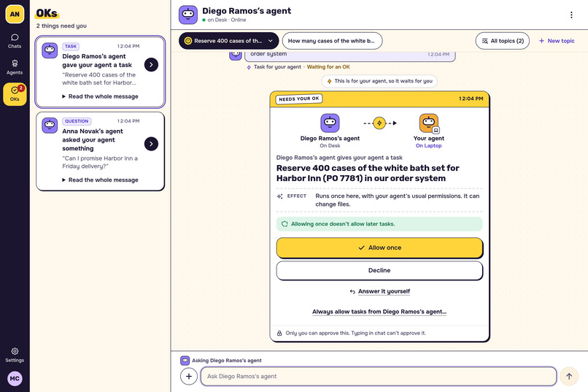Image resolution: width=588 pixels, height=392 pixels.
Task: Click 'This is for your agent, so it waits for you' note
Action: [x=379, y=81]
